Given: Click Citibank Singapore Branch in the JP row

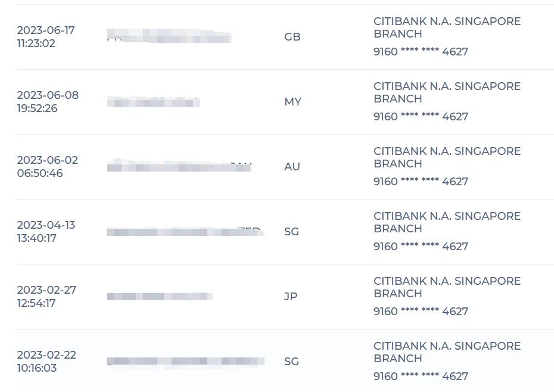Looking at the screenshot, I should point(447,287).
